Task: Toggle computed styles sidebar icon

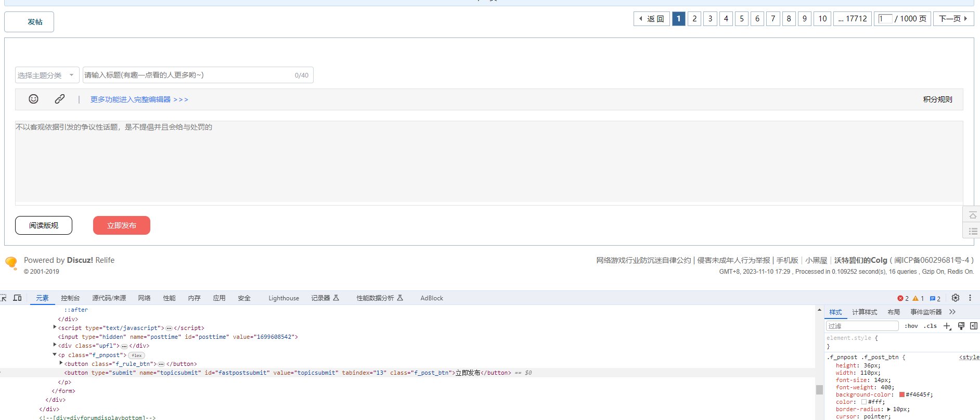Action: [974, 326]
